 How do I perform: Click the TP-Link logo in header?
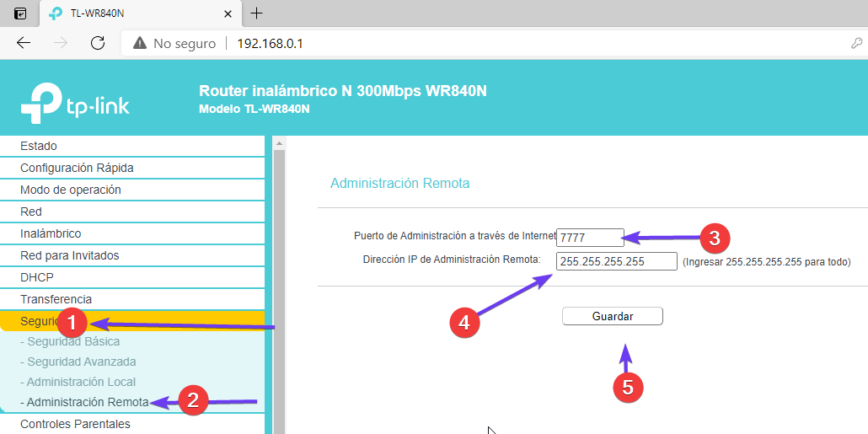[x=75, y=103]
